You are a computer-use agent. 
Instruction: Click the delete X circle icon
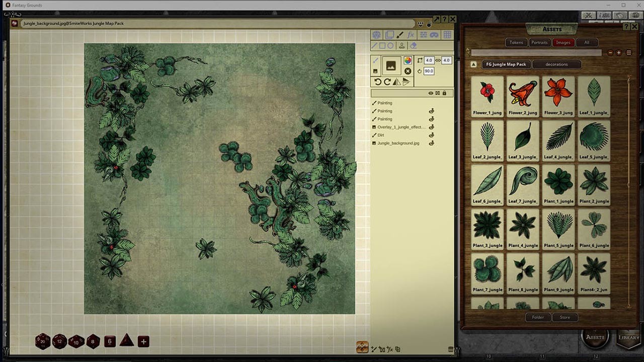[408, 71]
